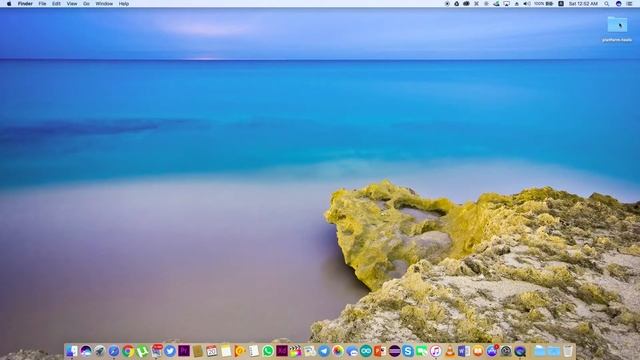
Task: Open Adobe XD in the Dock
Action: tap(282, 351)
